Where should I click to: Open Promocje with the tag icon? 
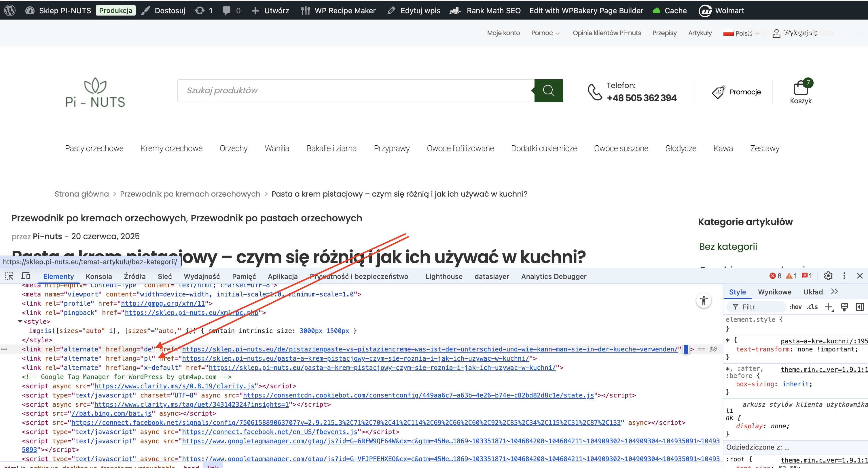pos(736,92)
